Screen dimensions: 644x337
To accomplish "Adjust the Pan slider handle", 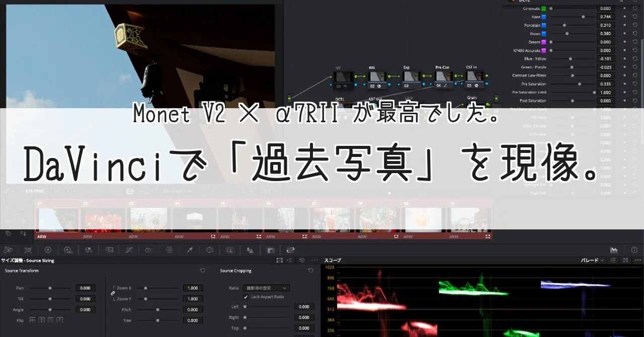I will [x=50, y=288].
